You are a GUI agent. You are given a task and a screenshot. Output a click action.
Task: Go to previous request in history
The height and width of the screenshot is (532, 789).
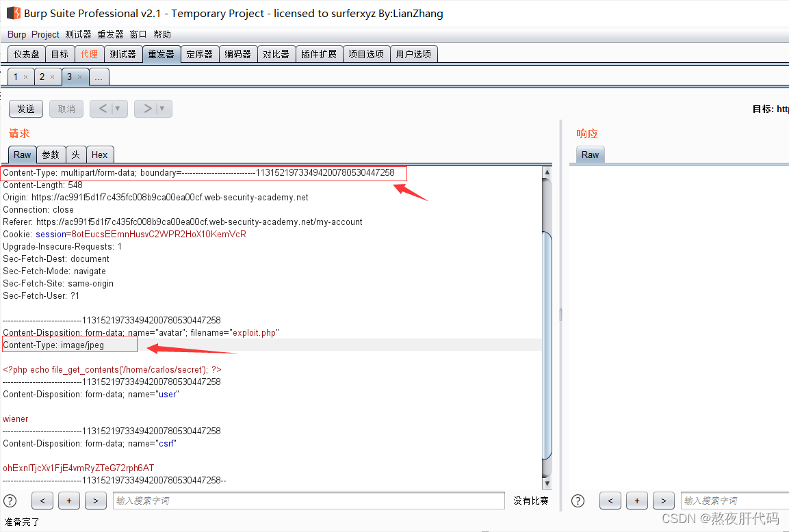[103, 109]
